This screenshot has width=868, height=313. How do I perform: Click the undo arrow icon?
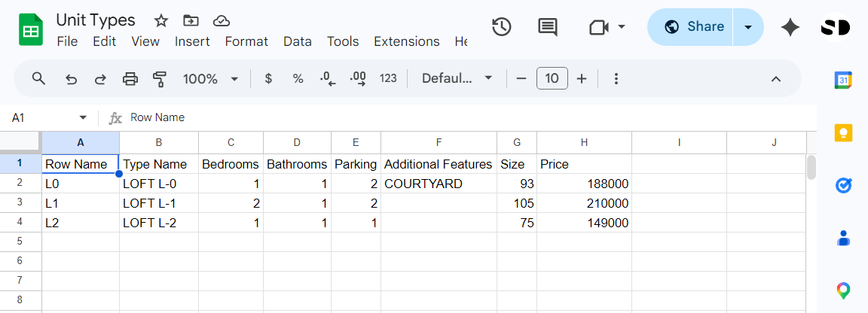click(x=71, y=79)
